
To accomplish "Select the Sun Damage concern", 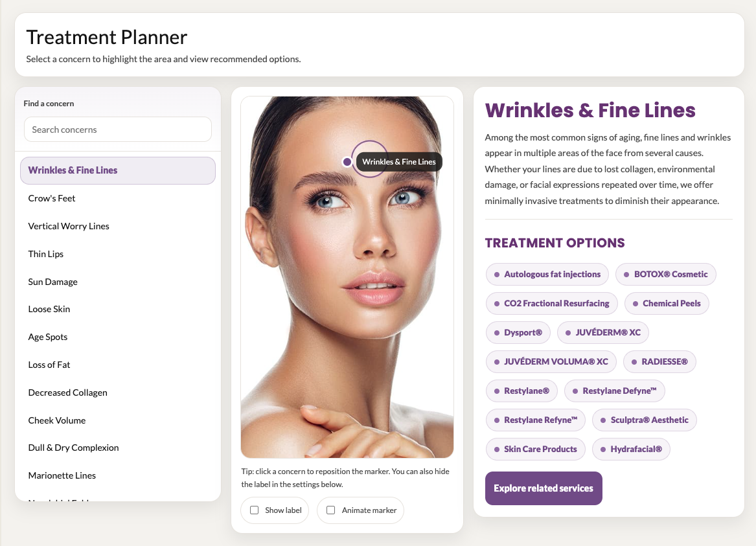I will pyautogui.click(x=52, y=282).
